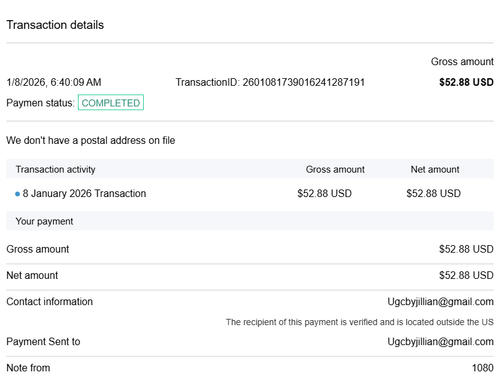Click the $52.88 USD value beside Net amount row

click(466, 275)
